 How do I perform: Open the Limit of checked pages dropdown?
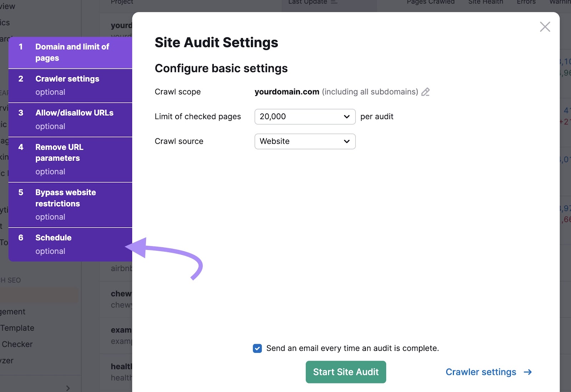[x=304, y=117]
